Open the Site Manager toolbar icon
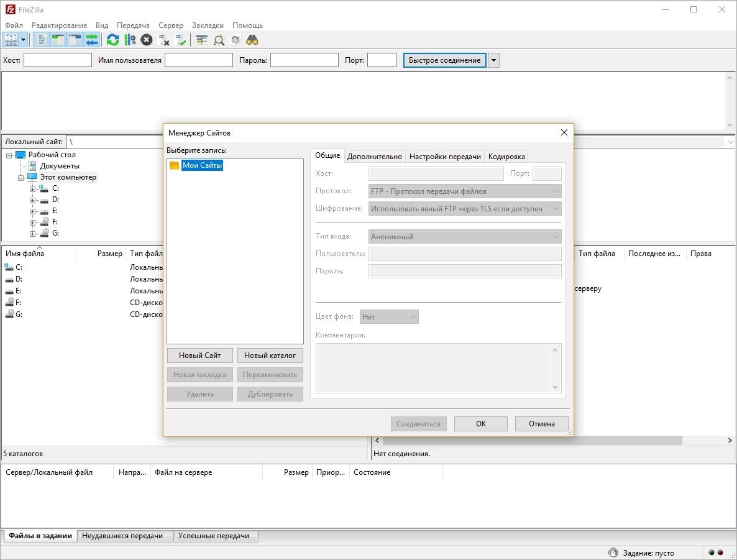This screenshot has height=560, width=737. [11, 40]
